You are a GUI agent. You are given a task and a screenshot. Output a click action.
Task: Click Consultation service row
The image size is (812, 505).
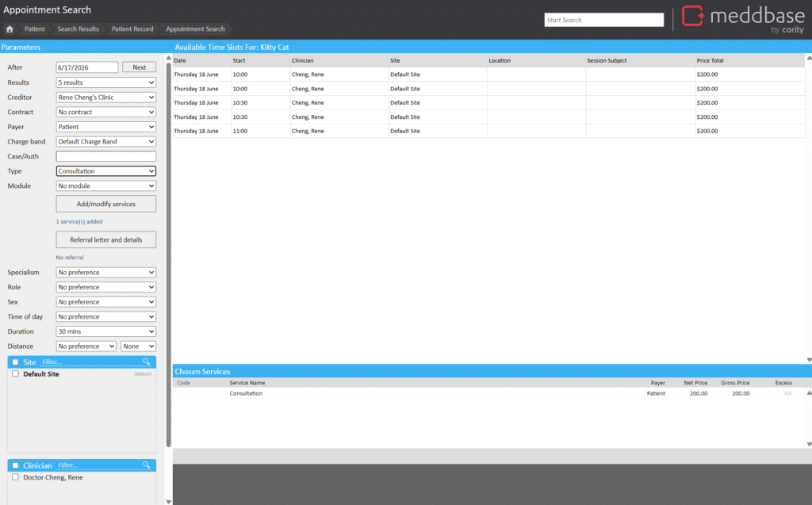click(488, 393)
